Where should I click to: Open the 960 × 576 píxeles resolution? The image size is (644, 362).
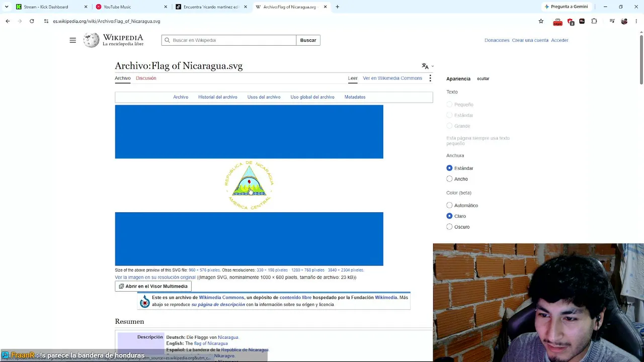[x=204, y=270]
